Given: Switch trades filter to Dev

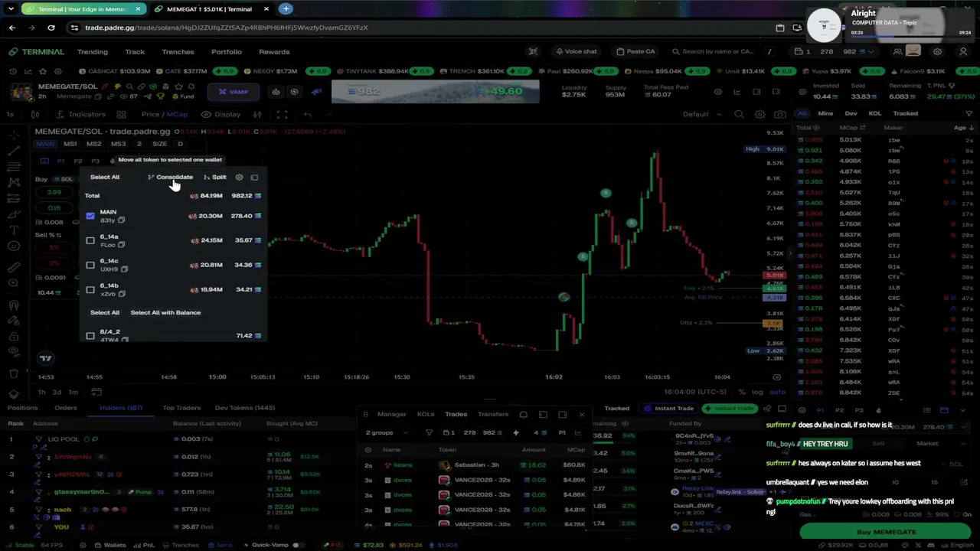Looking at the screenshot, I should click(x=851, y=113).
